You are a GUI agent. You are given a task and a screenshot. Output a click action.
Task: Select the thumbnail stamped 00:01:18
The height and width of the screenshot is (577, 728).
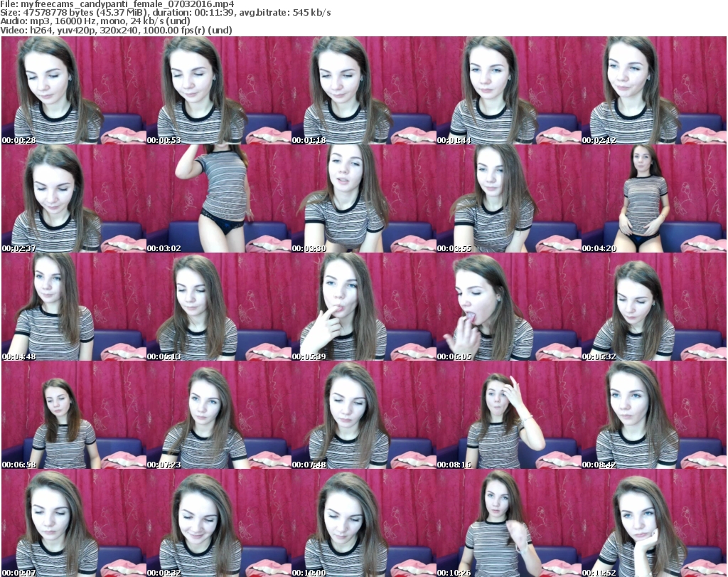coord(363,90)
